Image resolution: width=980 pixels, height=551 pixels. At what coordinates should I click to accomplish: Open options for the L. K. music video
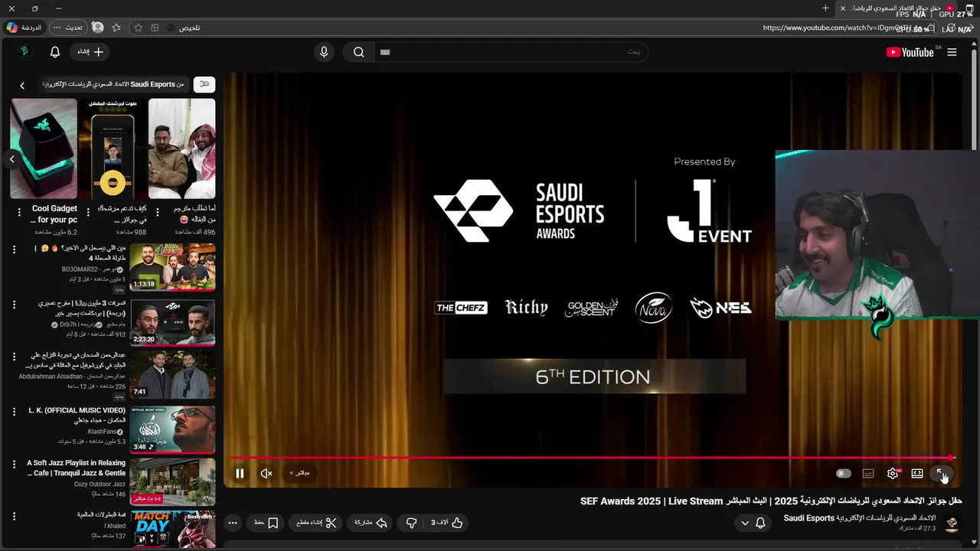point(13,412)
